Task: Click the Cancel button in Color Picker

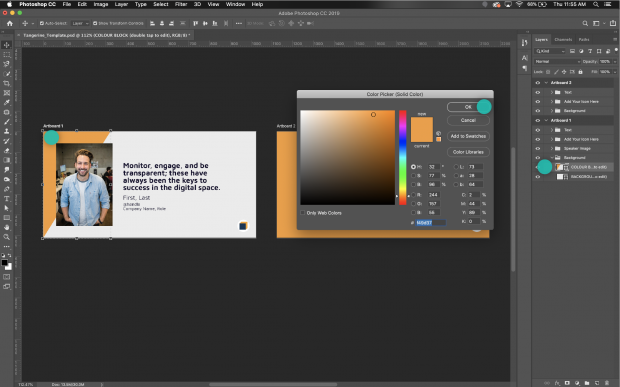Action: click(x=468, y=120)
